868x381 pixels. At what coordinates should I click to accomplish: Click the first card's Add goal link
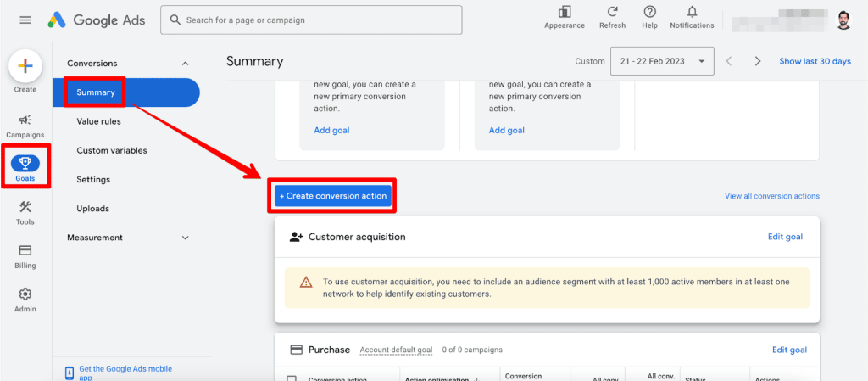pos(331,131)
